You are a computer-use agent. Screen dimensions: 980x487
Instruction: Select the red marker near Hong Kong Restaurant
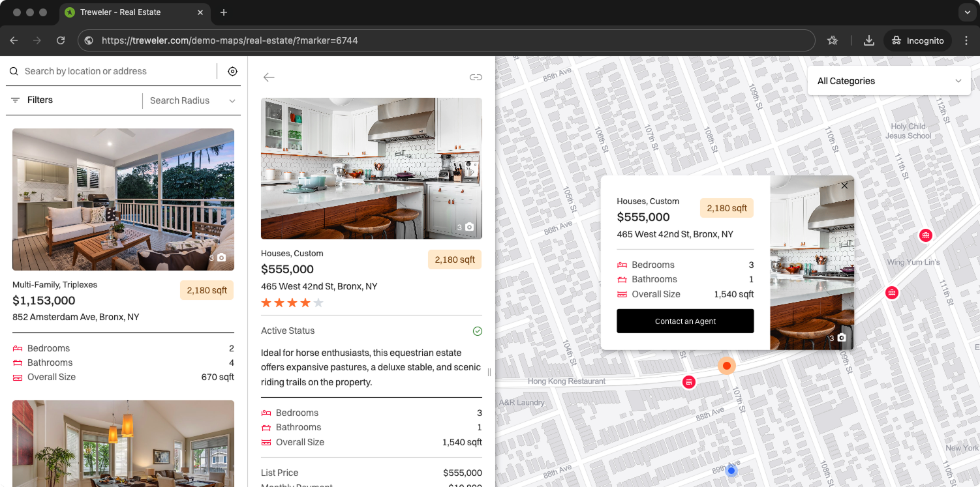[688, 382]
